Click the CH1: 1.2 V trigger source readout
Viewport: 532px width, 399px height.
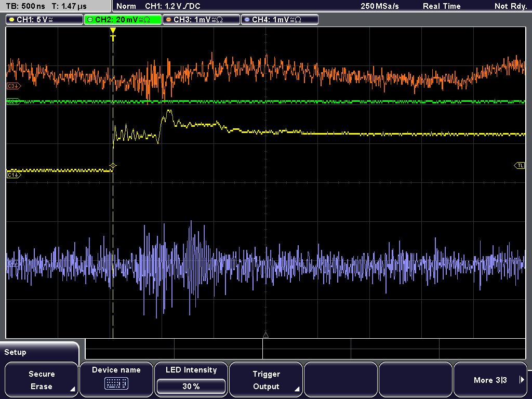pos(172,6)
